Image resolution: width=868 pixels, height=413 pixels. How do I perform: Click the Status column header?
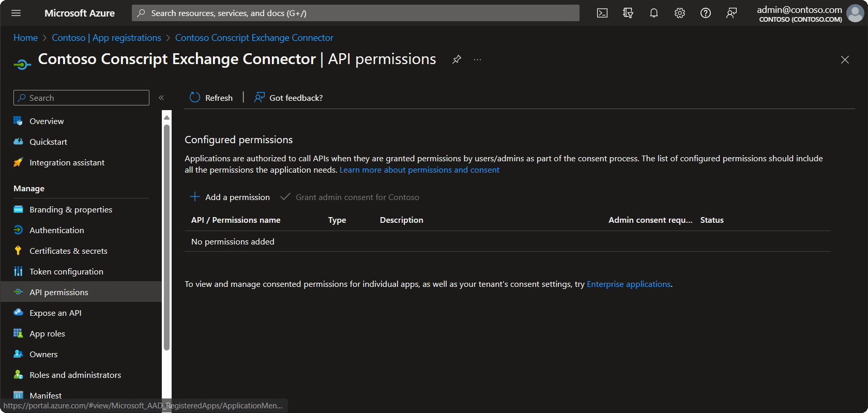712,220
